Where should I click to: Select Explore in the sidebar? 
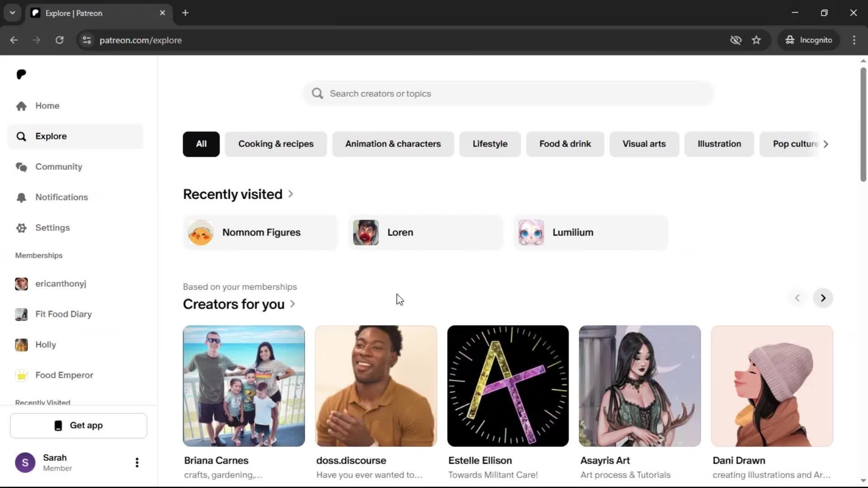tap(75, 136)
